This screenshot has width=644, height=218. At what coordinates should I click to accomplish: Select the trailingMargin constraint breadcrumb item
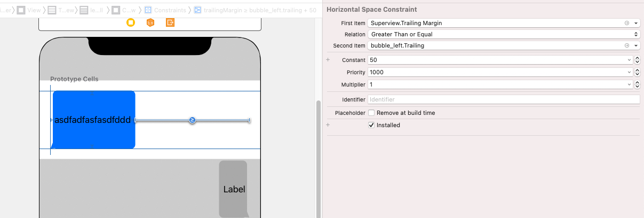[x=255, y=10]
